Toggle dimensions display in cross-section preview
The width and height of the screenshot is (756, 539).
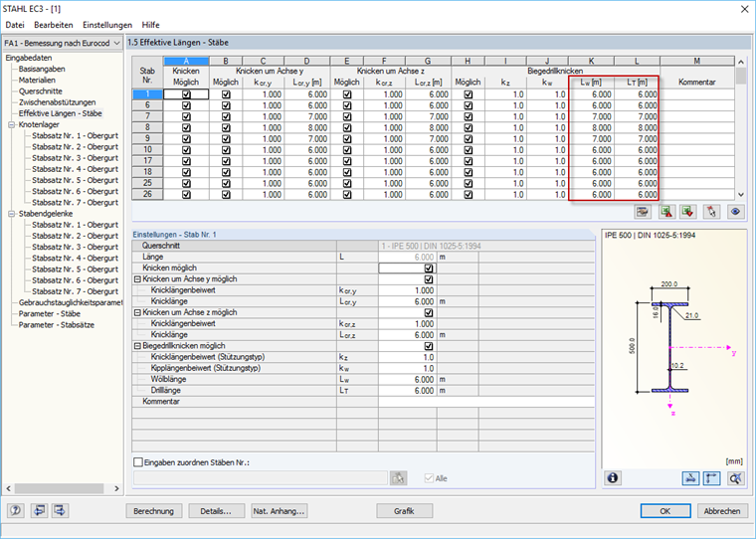click(690, 478)
